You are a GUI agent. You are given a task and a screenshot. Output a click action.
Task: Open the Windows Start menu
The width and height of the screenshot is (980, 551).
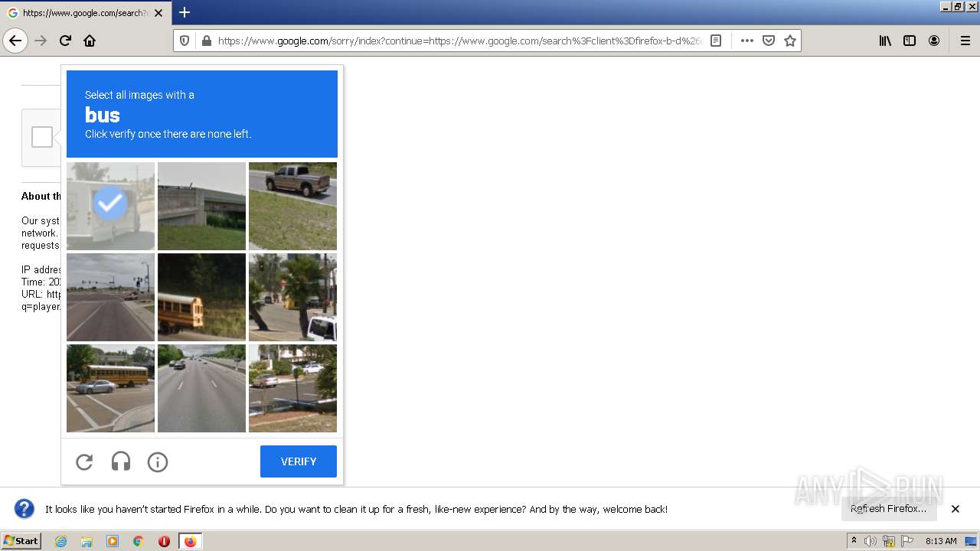21,541
